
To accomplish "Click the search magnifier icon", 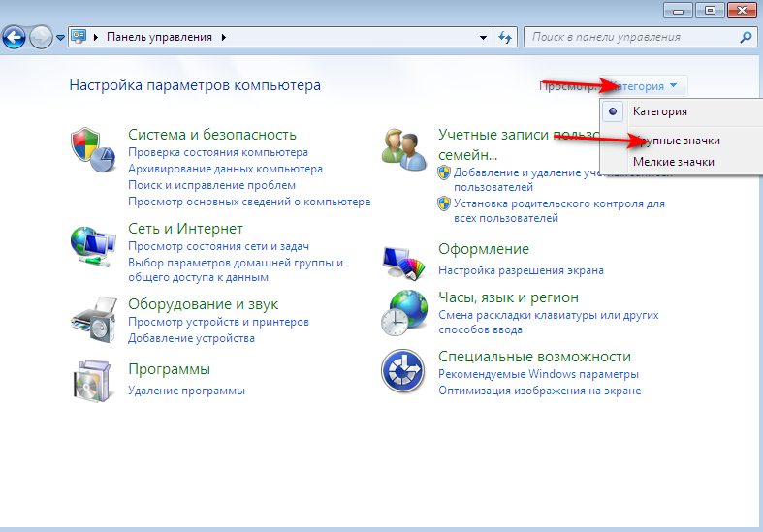I will tap(746, 37).
